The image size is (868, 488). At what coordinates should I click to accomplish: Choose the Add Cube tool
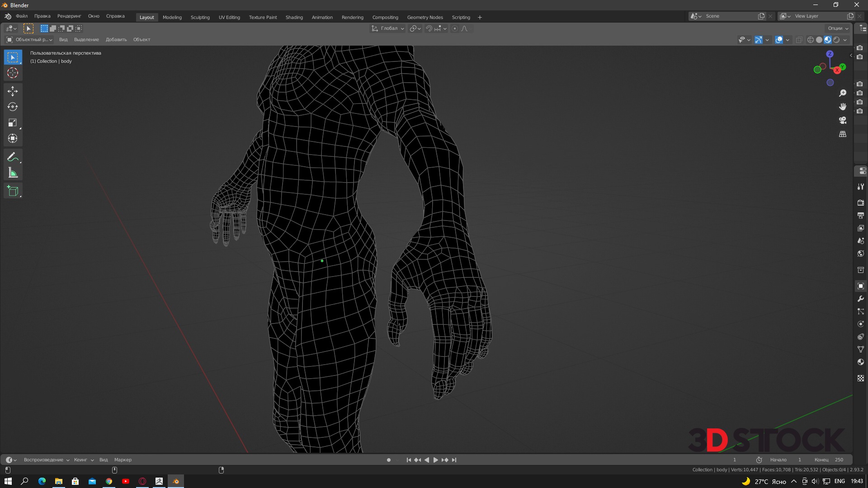[13, 191]
